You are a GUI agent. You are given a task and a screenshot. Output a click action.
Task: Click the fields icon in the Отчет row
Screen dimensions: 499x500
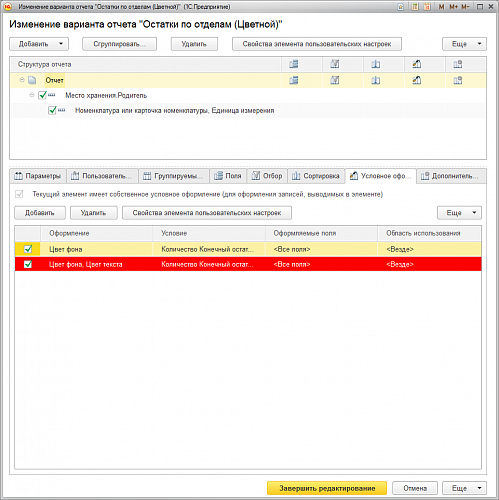pos(294,80)
